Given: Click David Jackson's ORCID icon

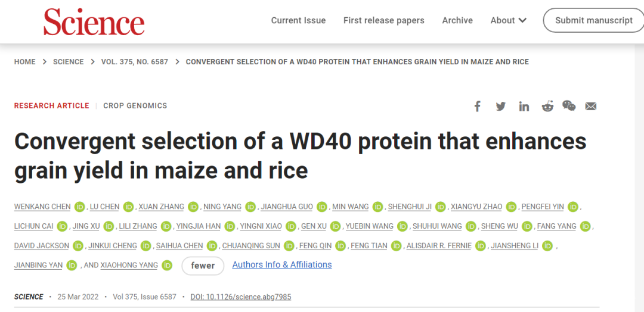Looking at the screenshot, I should pos(79,245).
